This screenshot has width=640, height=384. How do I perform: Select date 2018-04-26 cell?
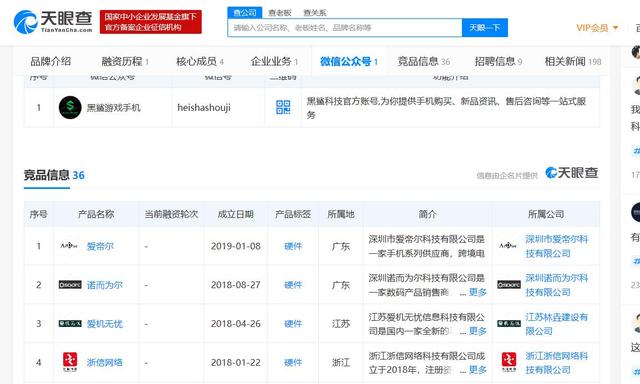(236, 324)
